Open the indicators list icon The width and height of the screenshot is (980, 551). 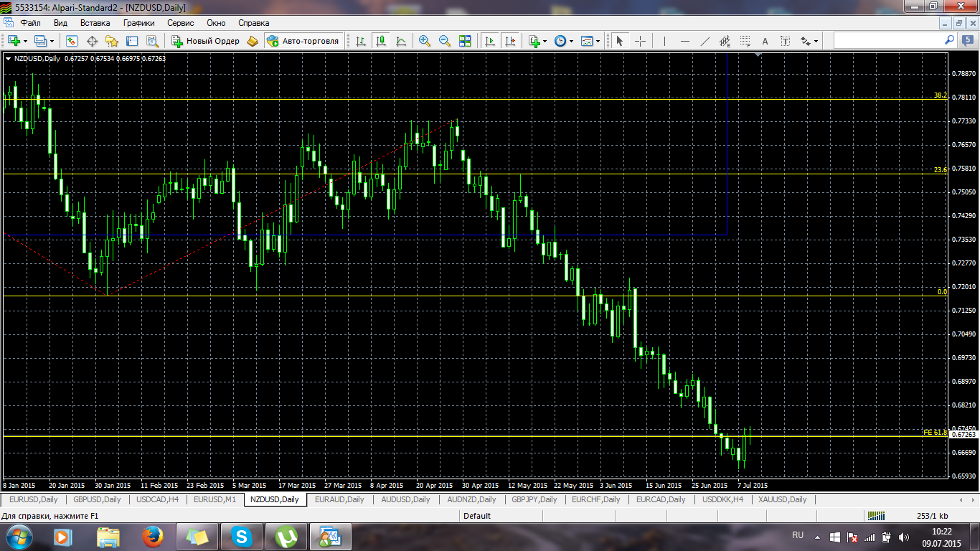534,41
